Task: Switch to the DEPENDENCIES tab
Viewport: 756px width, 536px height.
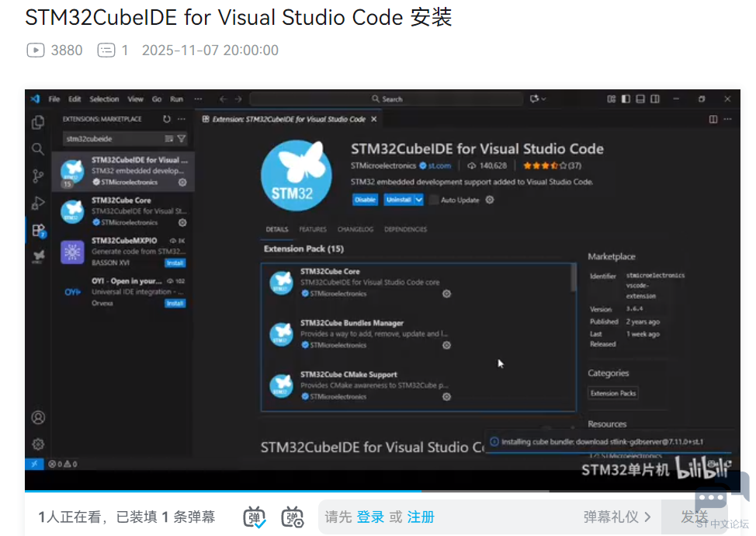Action: (x=405, y=229)
